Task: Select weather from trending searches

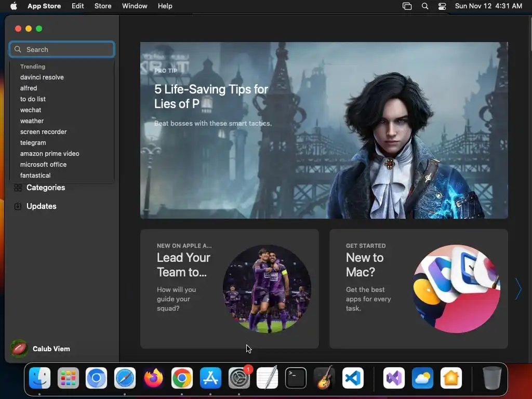Action: coord(32,121)
